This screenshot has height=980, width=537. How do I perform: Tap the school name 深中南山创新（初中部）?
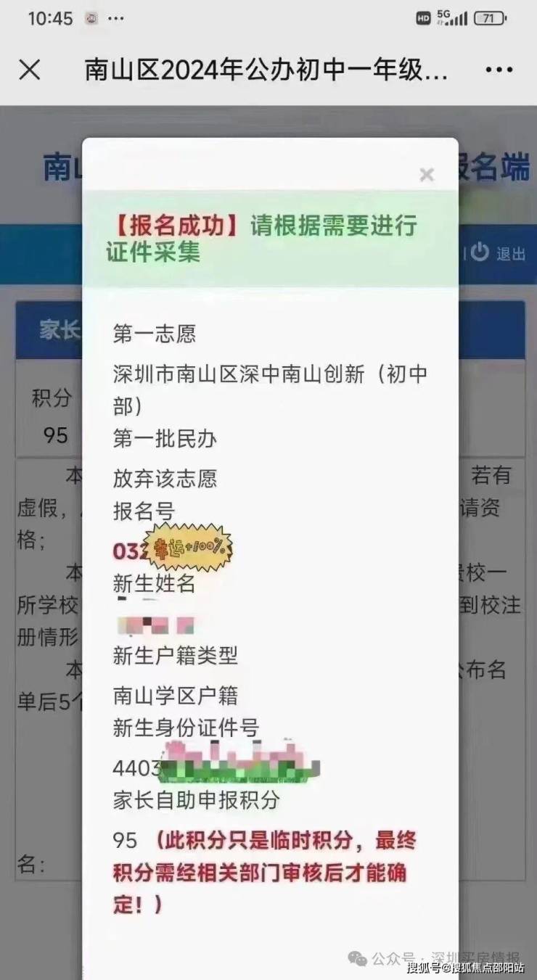[x=270, y=390]
